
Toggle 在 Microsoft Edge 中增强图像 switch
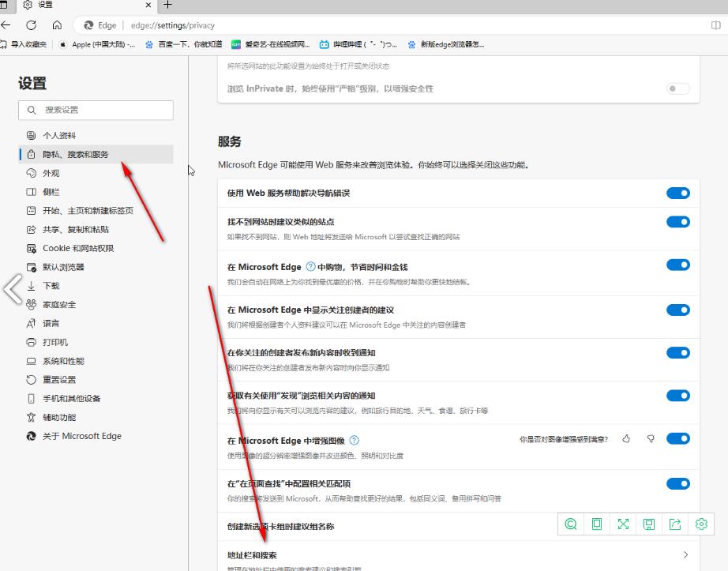click(677, 438)
